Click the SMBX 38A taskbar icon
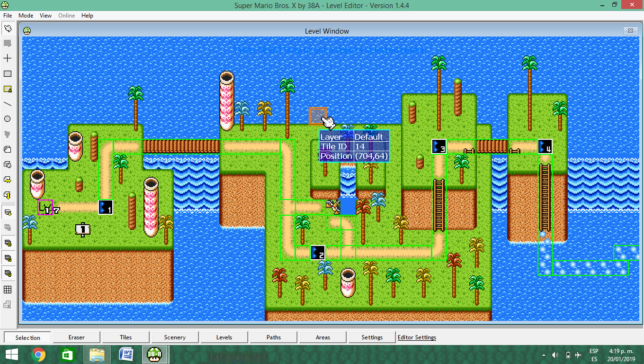Image resolution: width=644 pixels, height=364 pixels. pyautogui.click(x=155, y=355)
